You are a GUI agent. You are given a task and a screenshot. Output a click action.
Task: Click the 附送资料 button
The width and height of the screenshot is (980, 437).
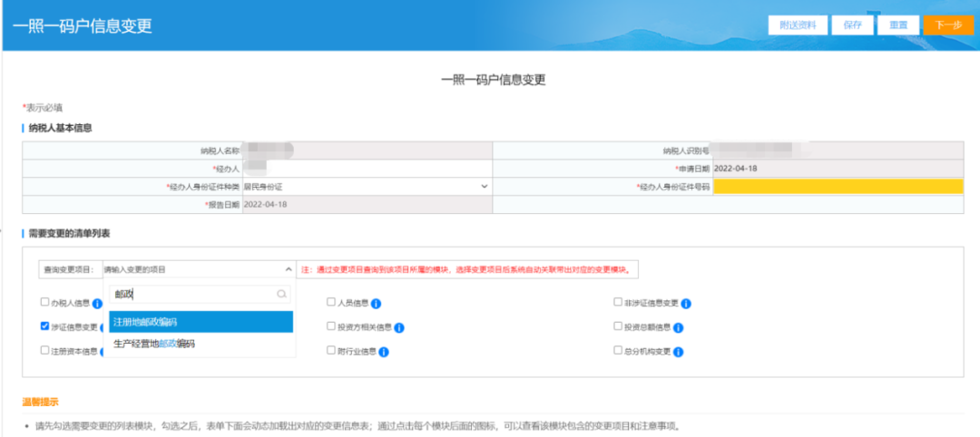point(799,25)
